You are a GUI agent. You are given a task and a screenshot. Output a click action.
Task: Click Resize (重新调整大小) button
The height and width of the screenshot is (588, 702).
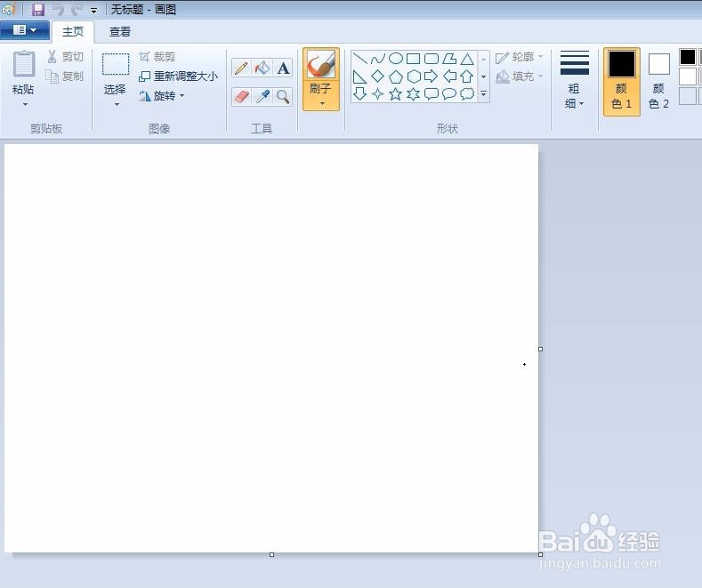pyautogui.click(x=178, y=77)
